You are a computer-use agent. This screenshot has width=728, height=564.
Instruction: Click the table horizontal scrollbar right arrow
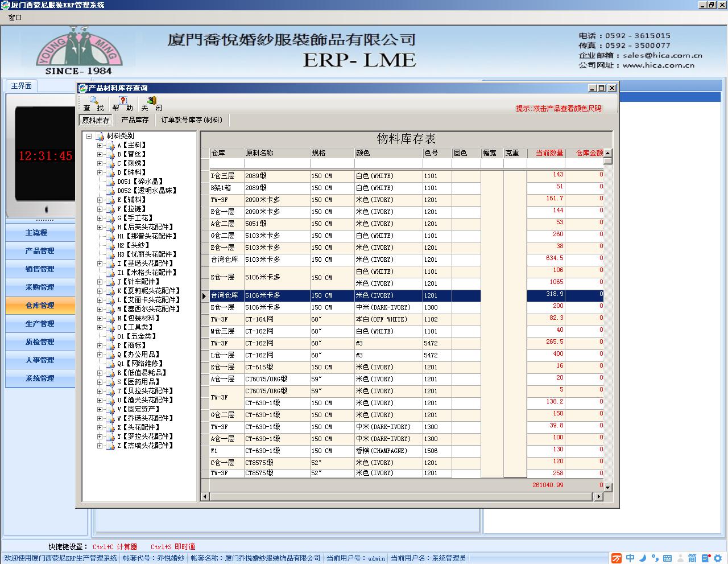(x=598, y=497)
